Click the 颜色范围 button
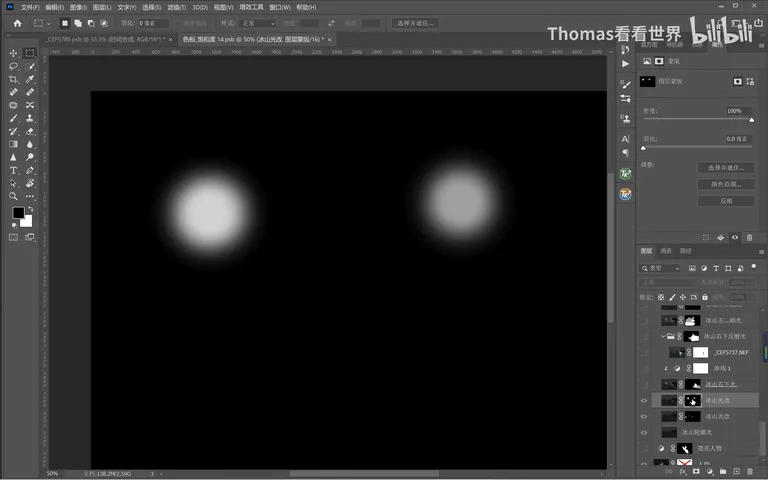This screenshot has width=768, height=480. coord(726,184)
